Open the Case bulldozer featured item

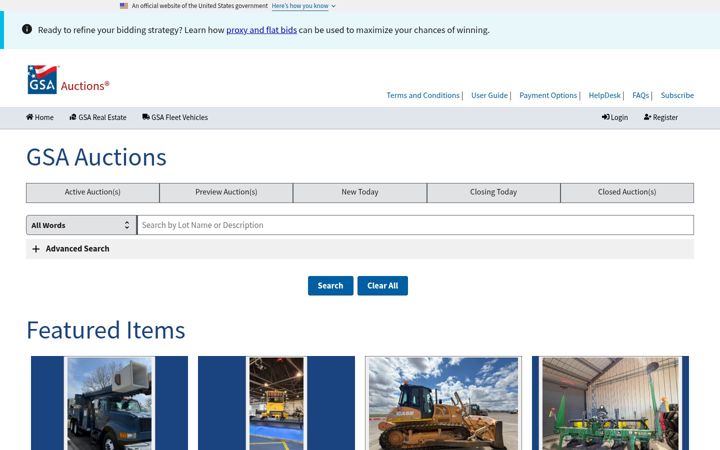pos(443,403)
